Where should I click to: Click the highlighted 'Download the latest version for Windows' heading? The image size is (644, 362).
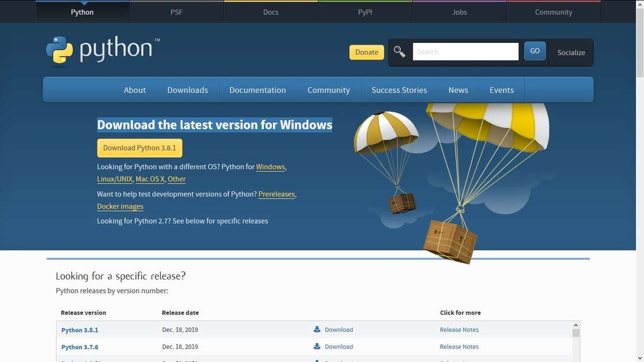pyautogui.click(x=215, y=125)
